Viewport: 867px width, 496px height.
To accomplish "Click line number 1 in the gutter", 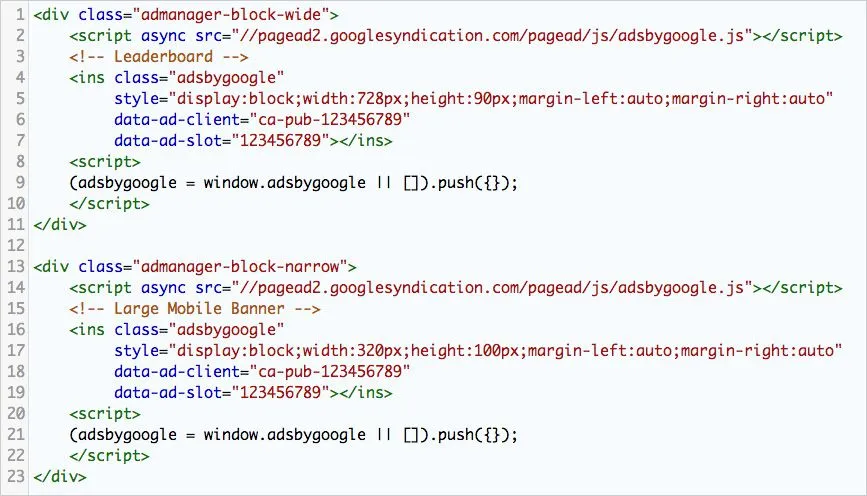I will click(x=20, y=15).
